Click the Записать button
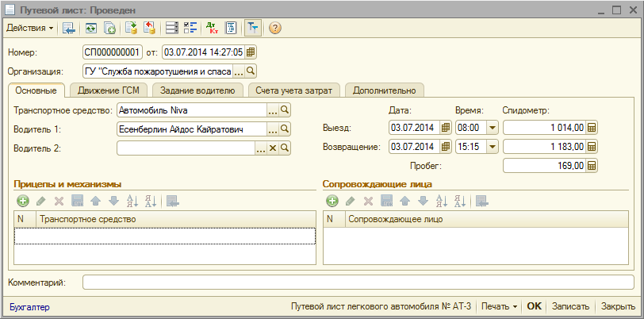Viewport: 644px width, 319px height. click(570, 306)
